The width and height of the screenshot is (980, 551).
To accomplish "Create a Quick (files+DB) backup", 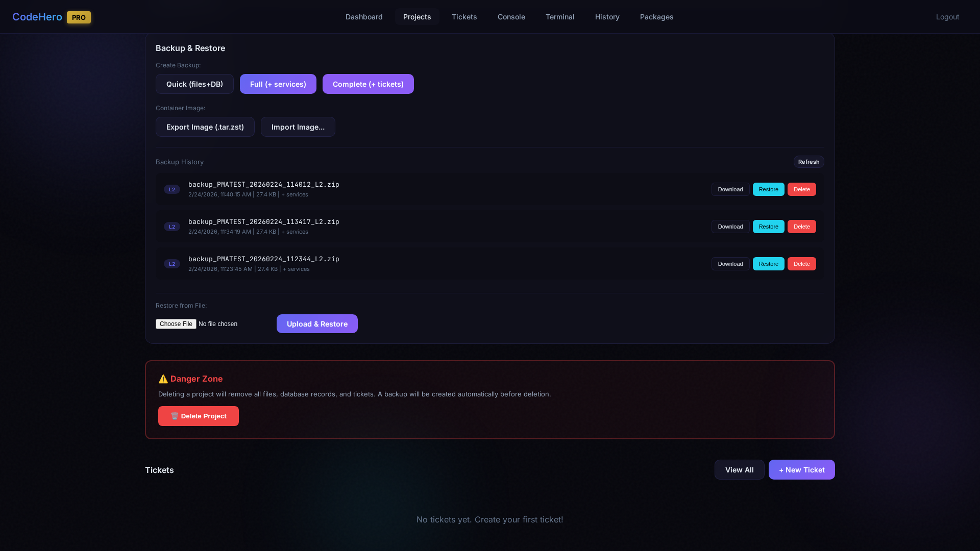I will (194, 84).
